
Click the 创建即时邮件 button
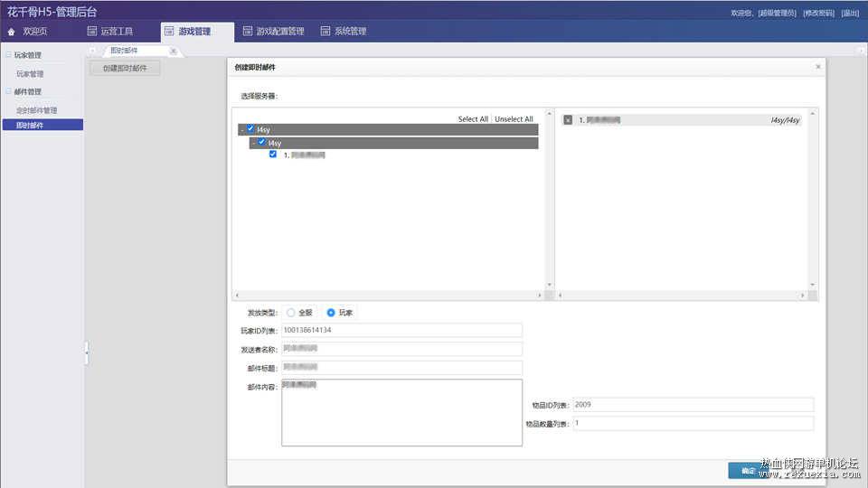pos(125,68)
